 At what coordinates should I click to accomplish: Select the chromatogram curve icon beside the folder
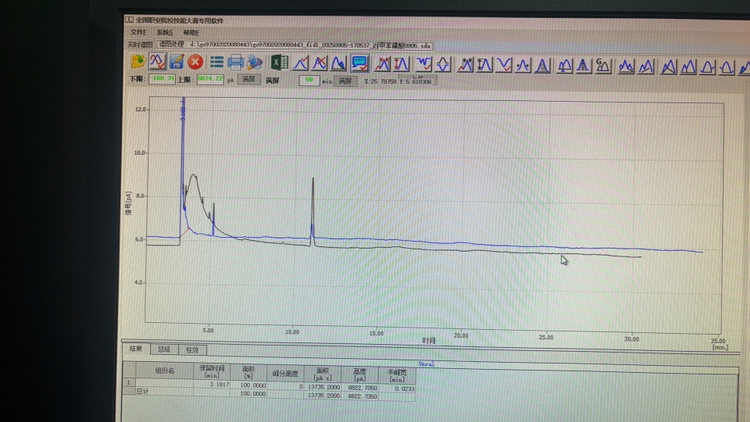click(157, 63)
